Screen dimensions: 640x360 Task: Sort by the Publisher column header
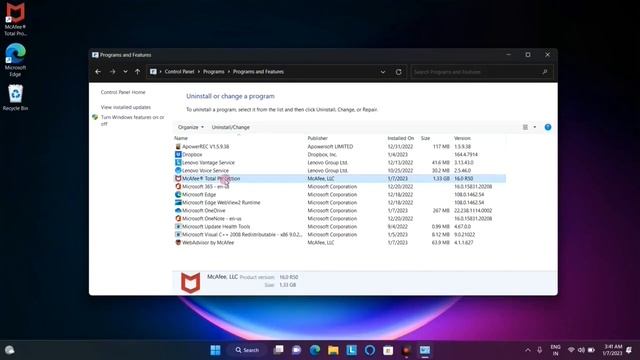coord(318,138)
